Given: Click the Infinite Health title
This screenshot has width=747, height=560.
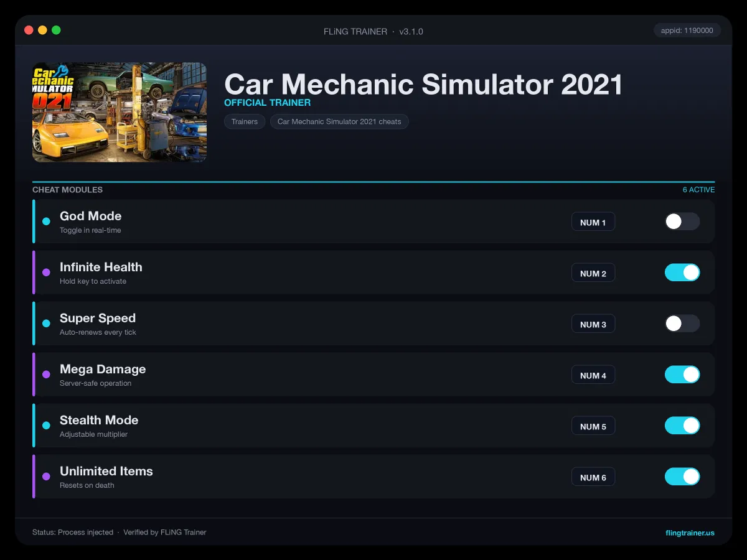Looking at the screenshot, I should click(x=101, y=267).
